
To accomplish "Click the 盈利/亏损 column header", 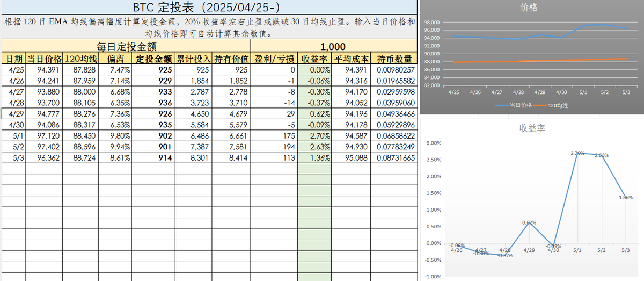I will 274,59.
